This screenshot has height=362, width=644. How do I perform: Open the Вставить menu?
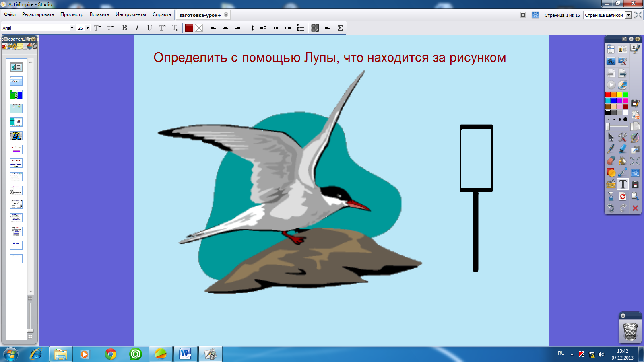click(x=99, y=14)
